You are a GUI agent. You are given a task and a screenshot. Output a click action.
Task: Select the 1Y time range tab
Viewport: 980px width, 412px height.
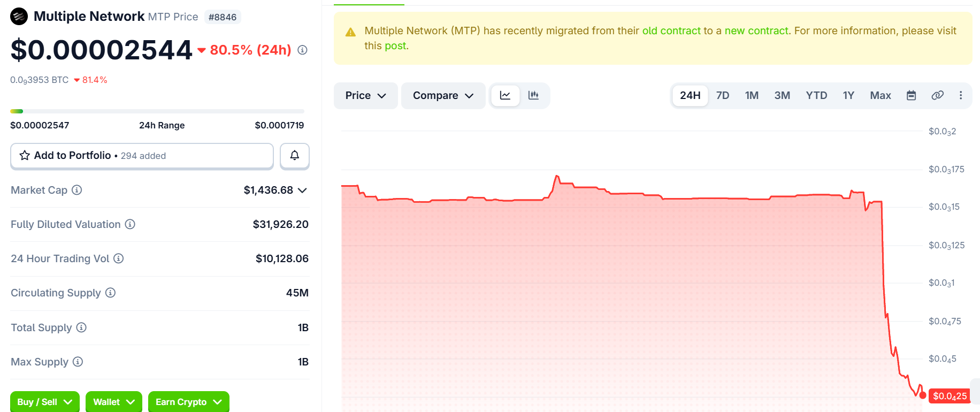click(x=848, y=96)
